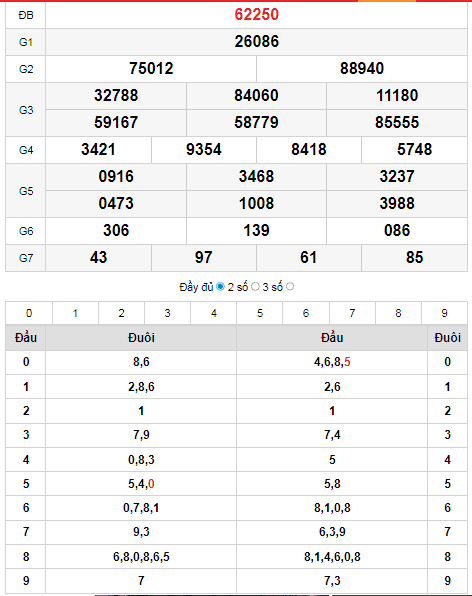This screenshot has height=596, width=472.
Task: Click digit 2 in the 0–9 filter row
Action: click(x=121, y=313)
